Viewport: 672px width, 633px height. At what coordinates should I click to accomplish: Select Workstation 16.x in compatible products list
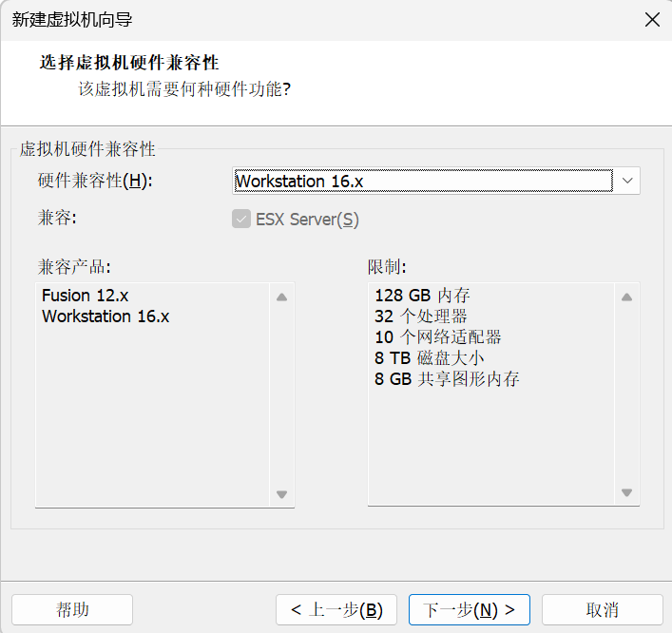coord(106,316)
